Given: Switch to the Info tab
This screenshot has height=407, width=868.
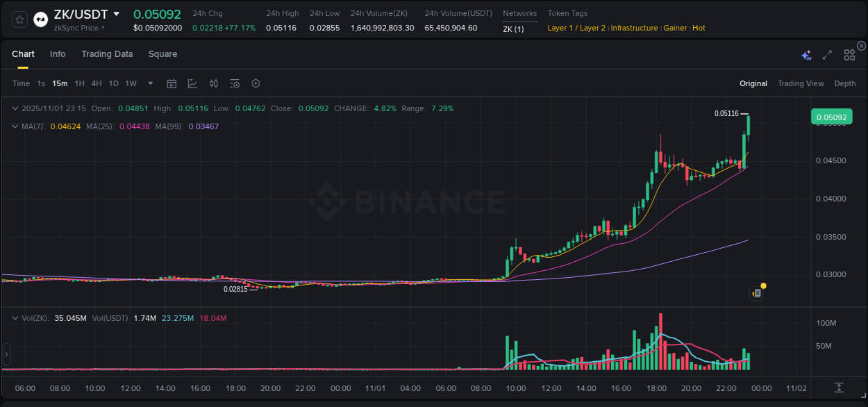Looking at the screenshot, I should (x=58, y=54).
